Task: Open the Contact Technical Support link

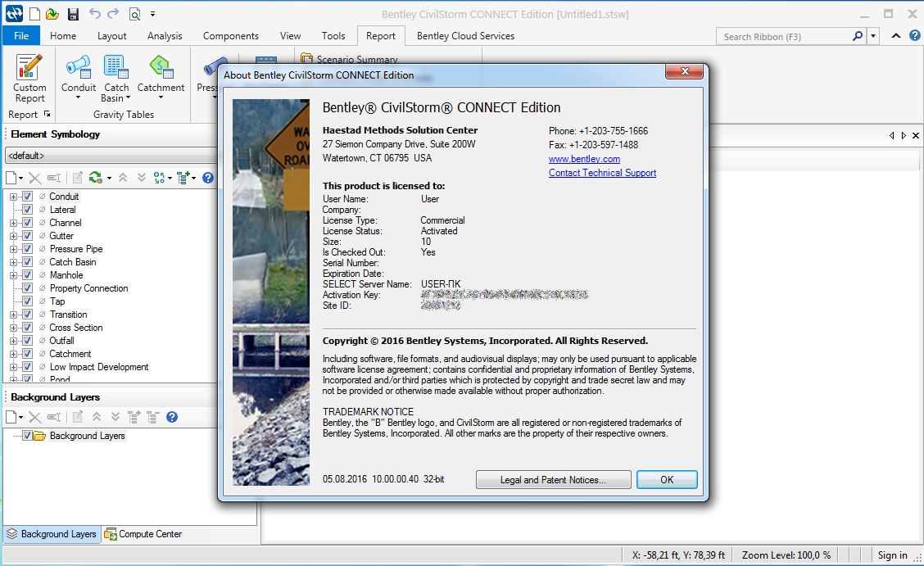Action: pyautogui.click(x=602, y=173)
